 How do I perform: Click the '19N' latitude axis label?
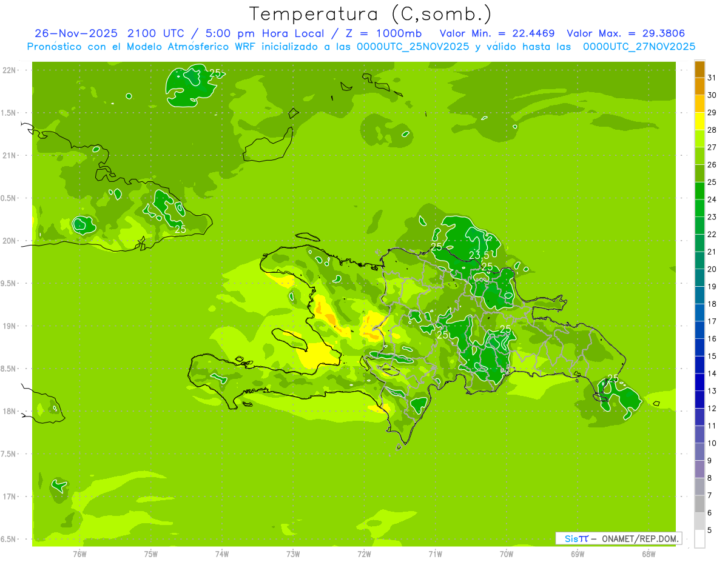(10, 326)
